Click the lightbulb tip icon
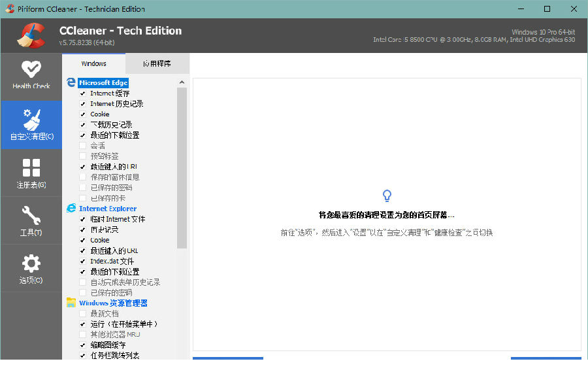588x374 pixels. [387, 195]
